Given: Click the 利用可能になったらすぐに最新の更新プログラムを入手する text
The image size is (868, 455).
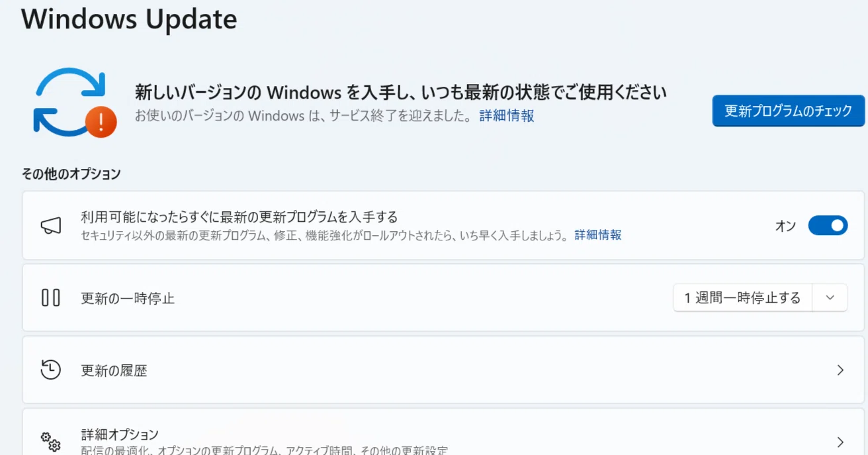Looking at the screenshot, I should (239, 217).
